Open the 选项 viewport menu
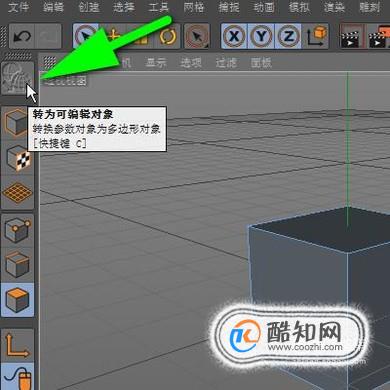This screenshot has height=390, width=390. [x=191, y=62]
